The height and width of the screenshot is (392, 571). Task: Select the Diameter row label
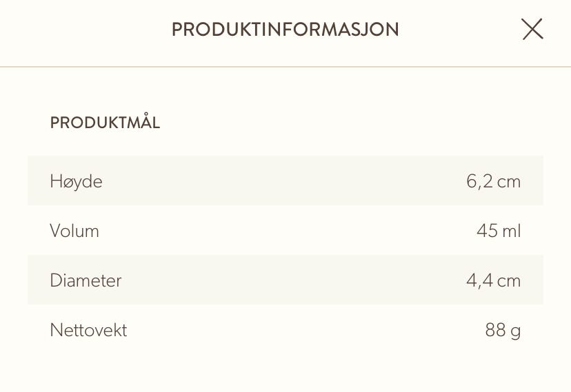coord(86,280)
